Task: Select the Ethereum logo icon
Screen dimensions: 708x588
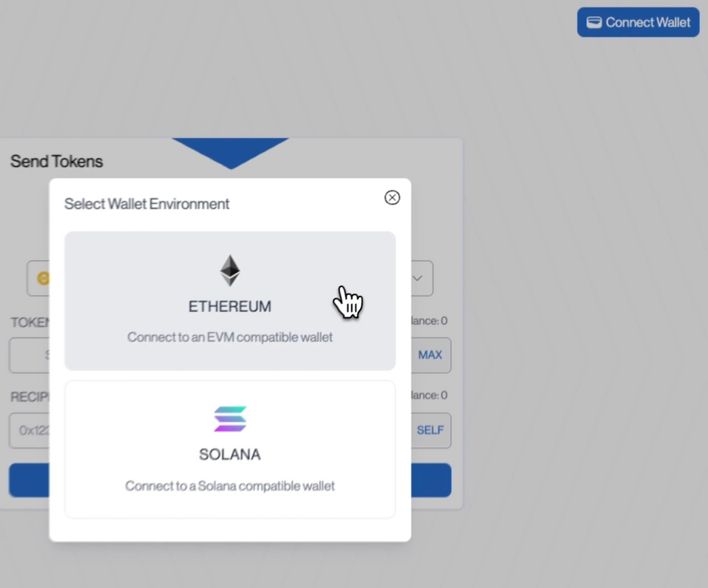Action: [230, 271]
